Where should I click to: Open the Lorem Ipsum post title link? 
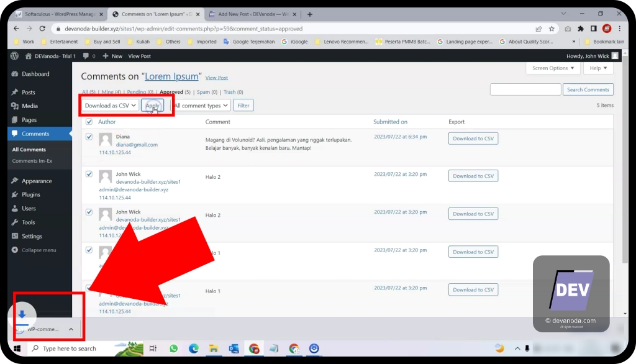coord(171,76)
